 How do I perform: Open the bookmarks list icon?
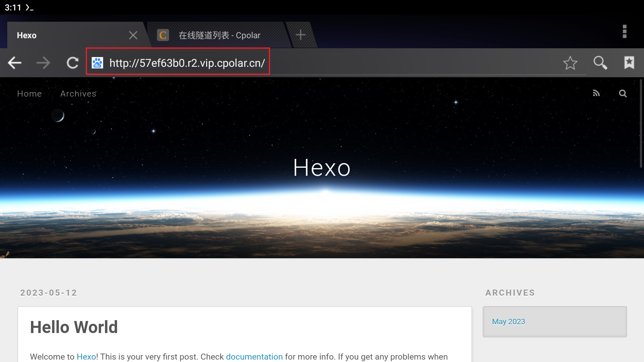pos(629,62)
